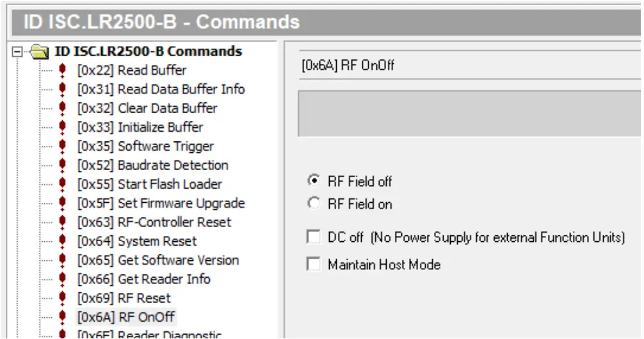Click the red icon next to Get Reader Info
644x339 pixels.
62,280
